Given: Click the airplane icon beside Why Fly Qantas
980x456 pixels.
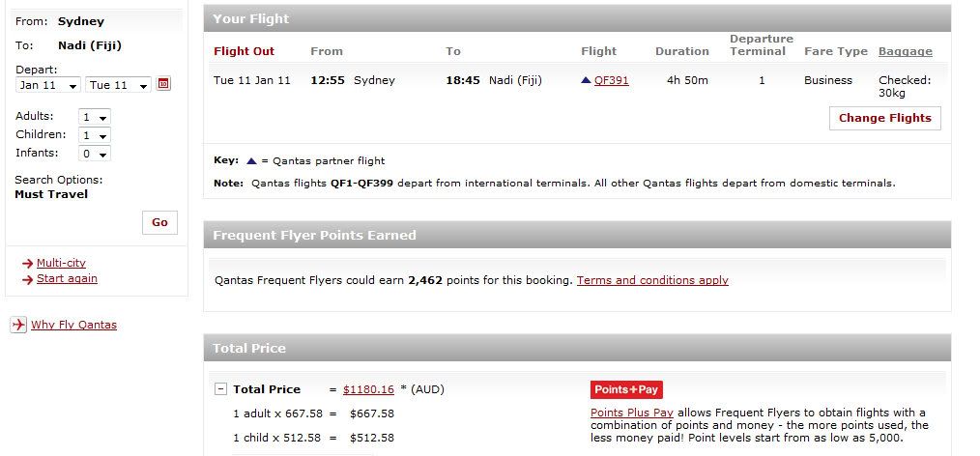Looking at the screenshot, I should point(18,325).
